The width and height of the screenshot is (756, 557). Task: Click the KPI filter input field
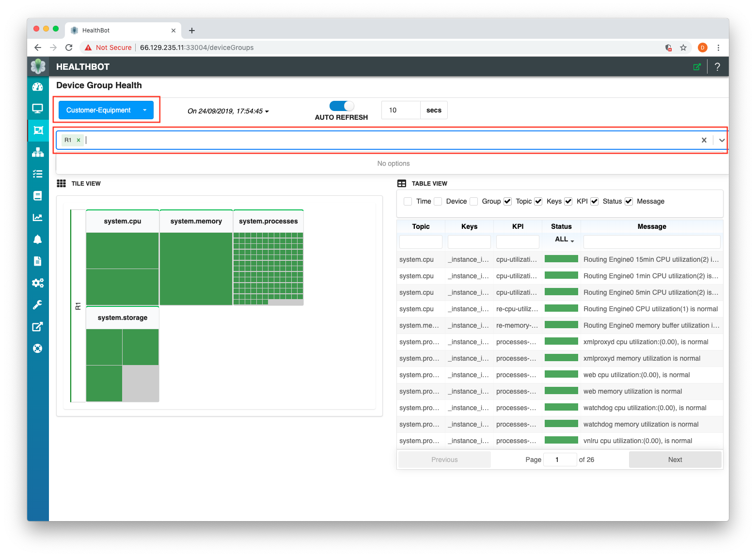518,241
